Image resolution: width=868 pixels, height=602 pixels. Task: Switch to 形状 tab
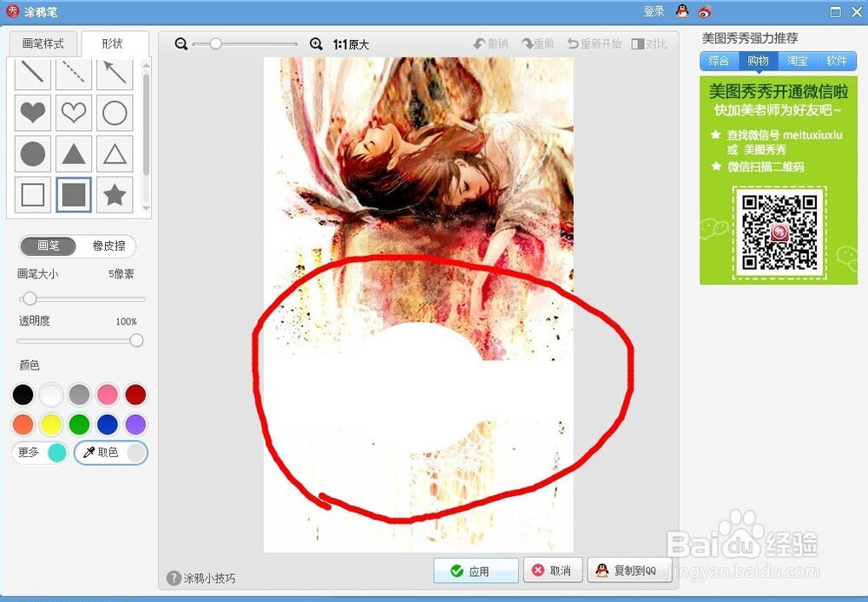point(113,43)
